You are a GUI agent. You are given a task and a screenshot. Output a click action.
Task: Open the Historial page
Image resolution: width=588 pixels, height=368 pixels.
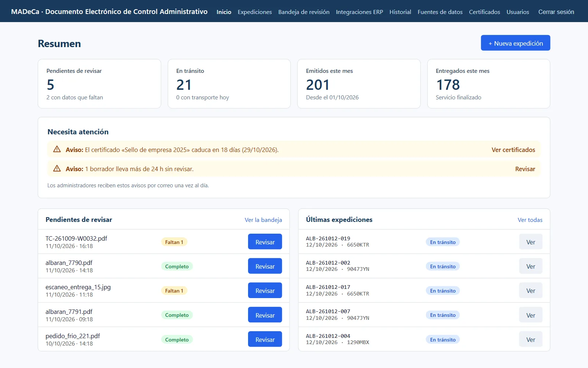pyautogui.click(x=400, y=12)
